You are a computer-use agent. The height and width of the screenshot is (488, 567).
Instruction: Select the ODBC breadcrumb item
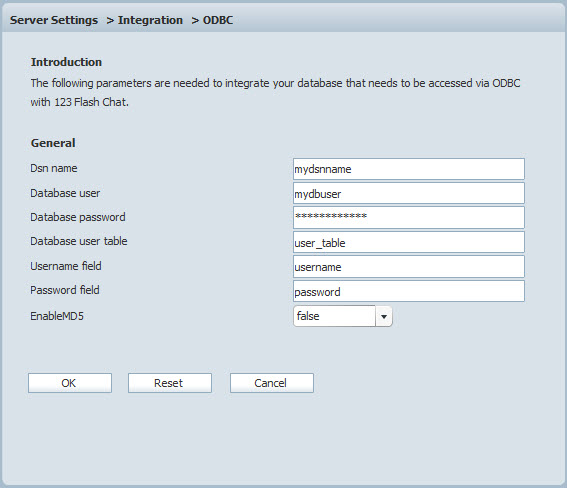218,20
